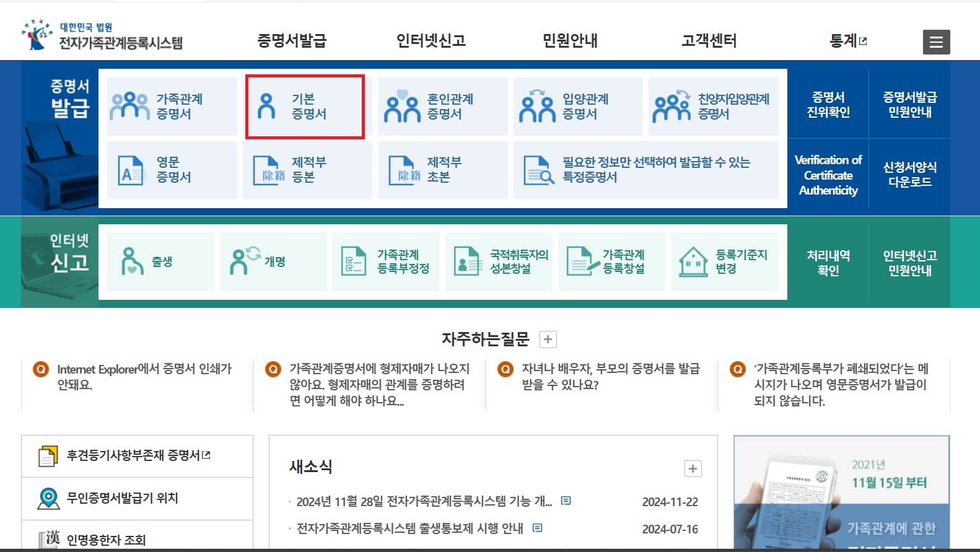Click the 후견등기사항부존재 증명서 document icon
The width and height of the screenshot is (980, 552).
click(x=48, y=456)
